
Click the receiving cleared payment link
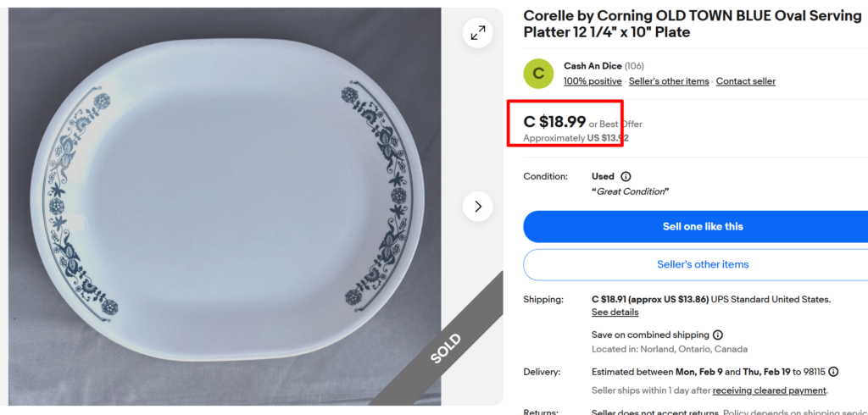(x=769, y=390)
